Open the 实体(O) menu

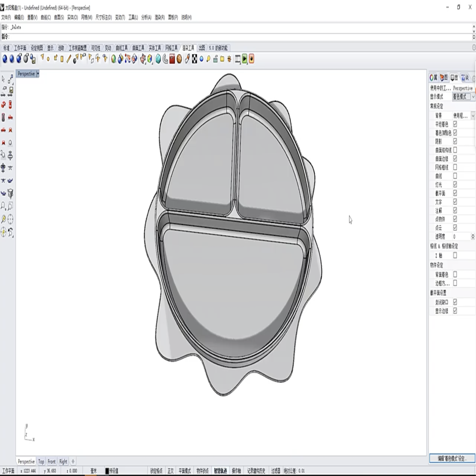(72, 17)
